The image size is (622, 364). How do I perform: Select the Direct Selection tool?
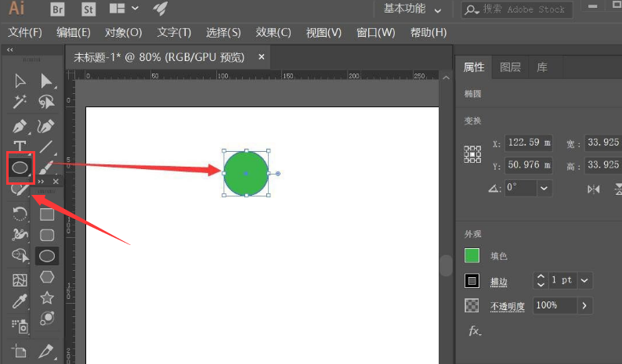pyautogui.click(x=47, y=81)
